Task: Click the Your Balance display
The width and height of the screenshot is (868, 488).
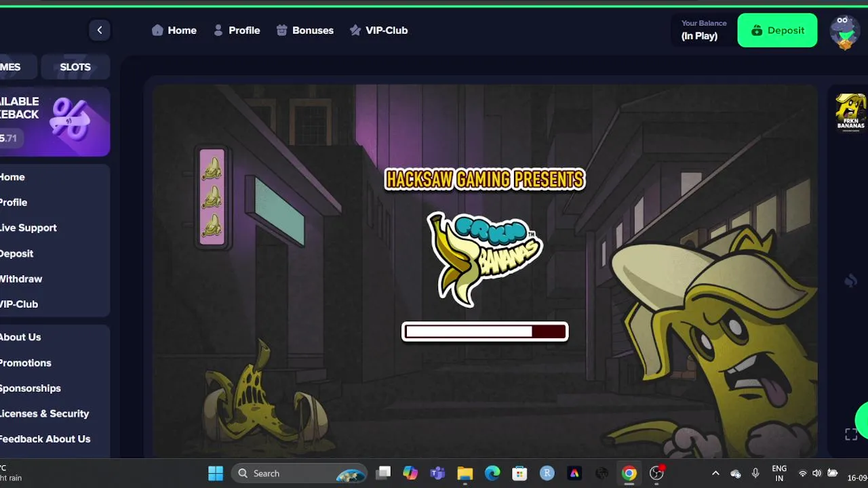Action: point(703,30)
